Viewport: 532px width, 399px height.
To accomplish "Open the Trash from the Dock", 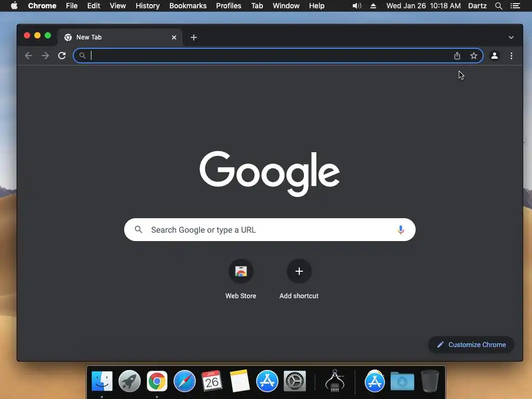I will pyautogui.click(x=430, y=381).
